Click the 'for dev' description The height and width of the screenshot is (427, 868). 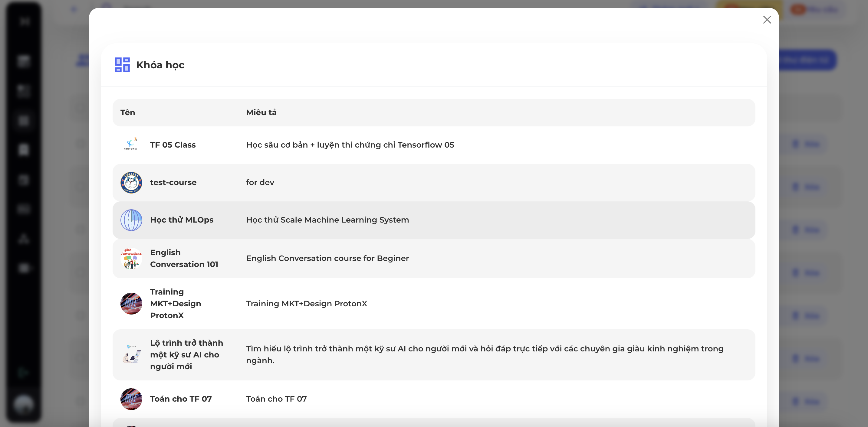pyautogui.click(x=260, y=182)
